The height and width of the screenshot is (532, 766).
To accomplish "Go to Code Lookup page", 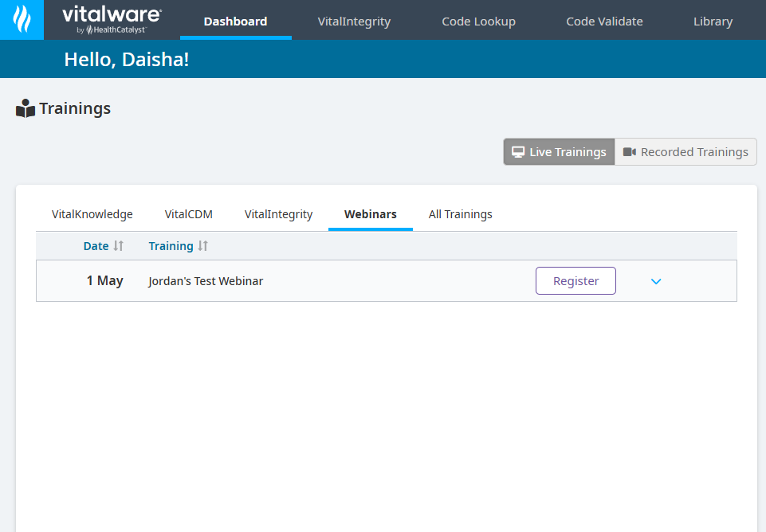I will point(478,22).
